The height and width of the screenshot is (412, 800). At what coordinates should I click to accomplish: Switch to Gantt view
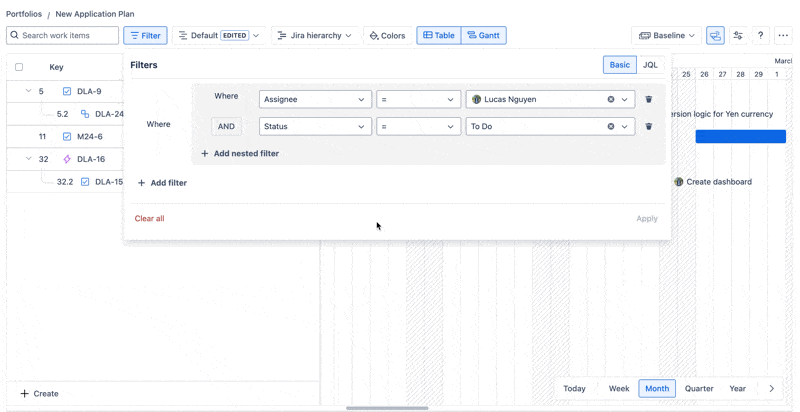484,36
